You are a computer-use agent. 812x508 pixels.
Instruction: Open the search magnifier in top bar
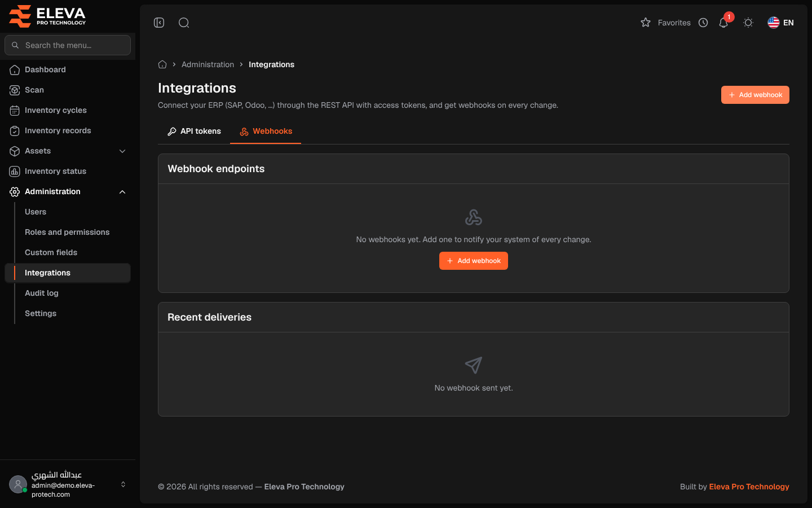[x=184, y=23]
